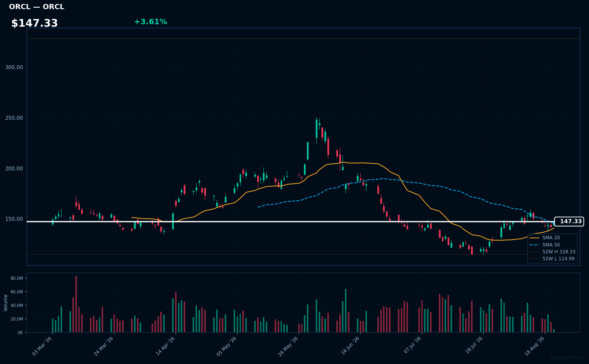Image resolution: width=589 pixels, height=364 pixels.
Task: Click the 03 Mar '26 date label
Action: point(42,346)
